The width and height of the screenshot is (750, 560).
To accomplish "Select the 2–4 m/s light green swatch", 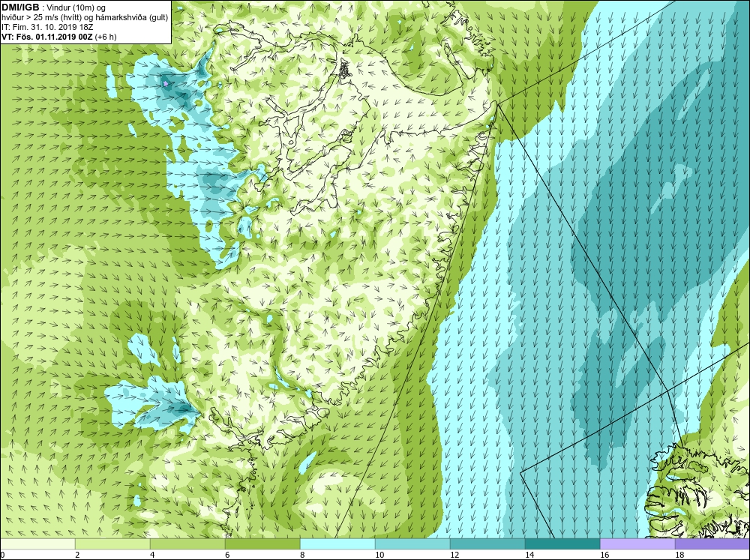I will [112, 544].
